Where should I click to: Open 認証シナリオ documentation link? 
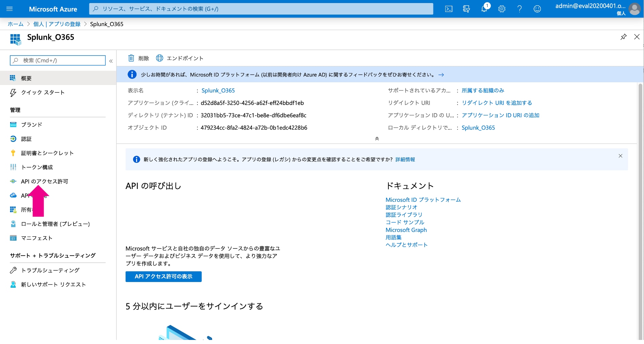pos(402,207)
